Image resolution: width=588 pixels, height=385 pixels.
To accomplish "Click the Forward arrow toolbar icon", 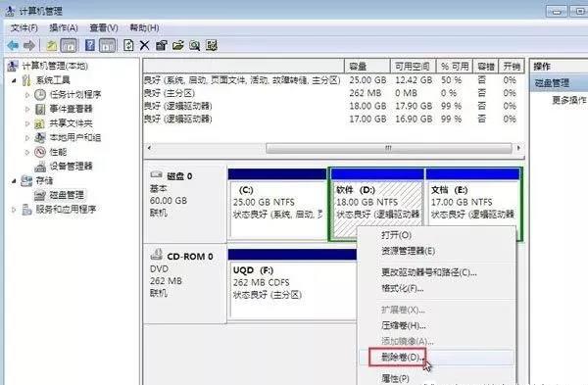I will point(29,46).
